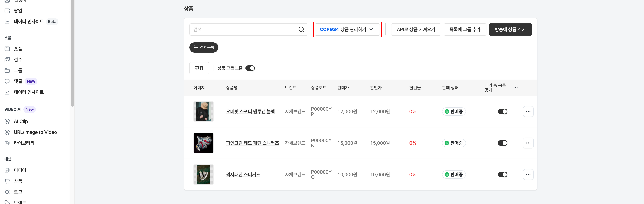The image size is (644, 204).
Task: Expand the cafe24 상품 관리하기 dropdown
Action: click(347, 29)
